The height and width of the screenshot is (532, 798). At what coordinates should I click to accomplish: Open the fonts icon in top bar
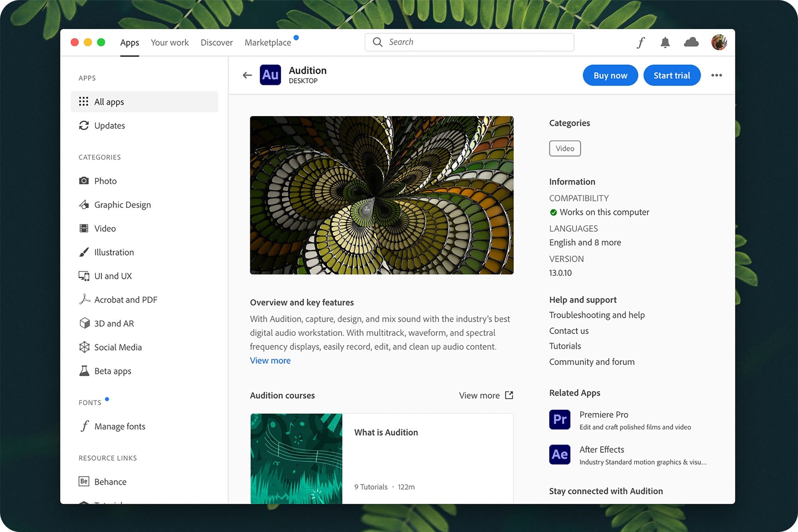pos(640,42)
